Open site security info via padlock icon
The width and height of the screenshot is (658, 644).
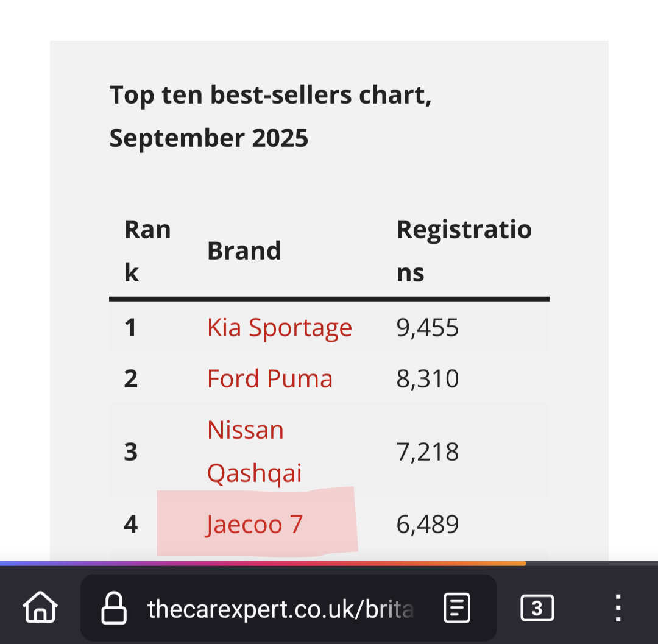tap(114, 608)
